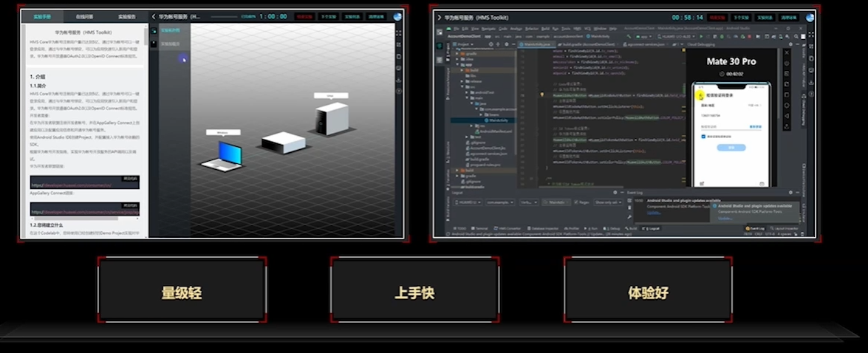
Task: Click the topology icon in left dark sidebar
Action: pyautogui.click(x=154, y=31)
